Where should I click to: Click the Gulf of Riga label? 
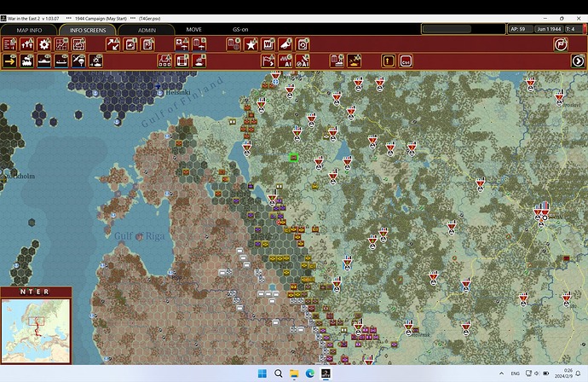[x=139, y=235]
